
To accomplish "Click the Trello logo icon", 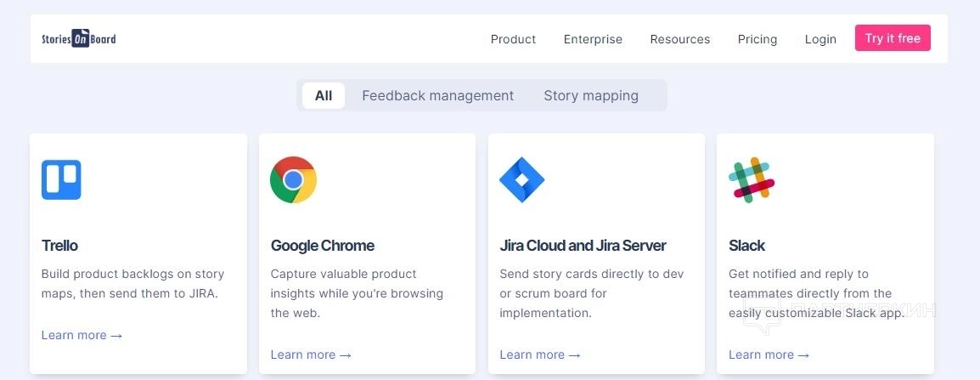I will (x=61, y=180).
